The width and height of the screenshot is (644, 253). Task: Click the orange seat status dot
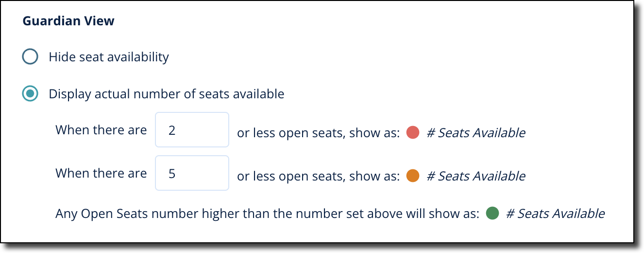click(412, 176)
